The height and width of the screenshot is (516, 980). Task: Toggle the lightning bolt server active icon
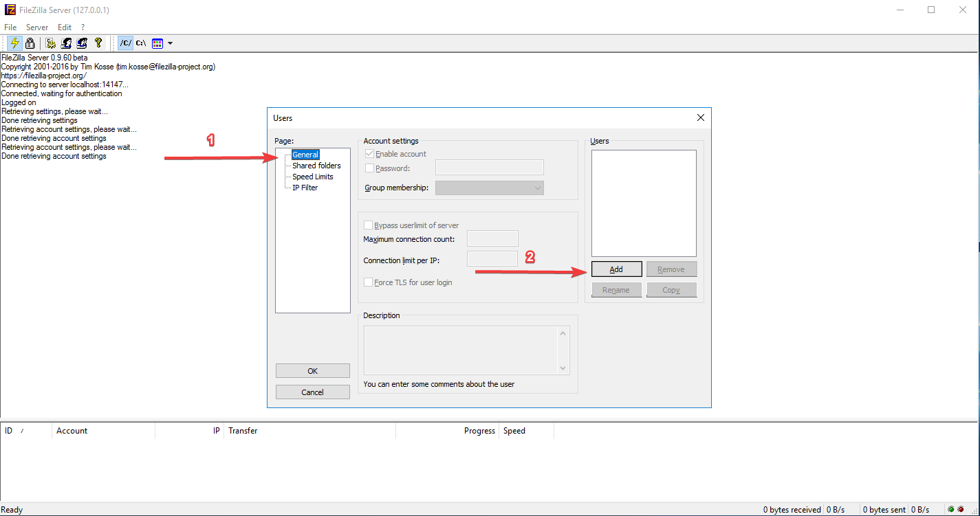pos(14,43)
